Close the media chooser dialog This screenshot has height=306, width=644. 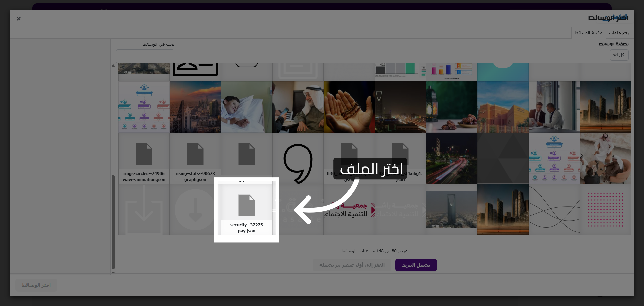click(x=19, y=19)
